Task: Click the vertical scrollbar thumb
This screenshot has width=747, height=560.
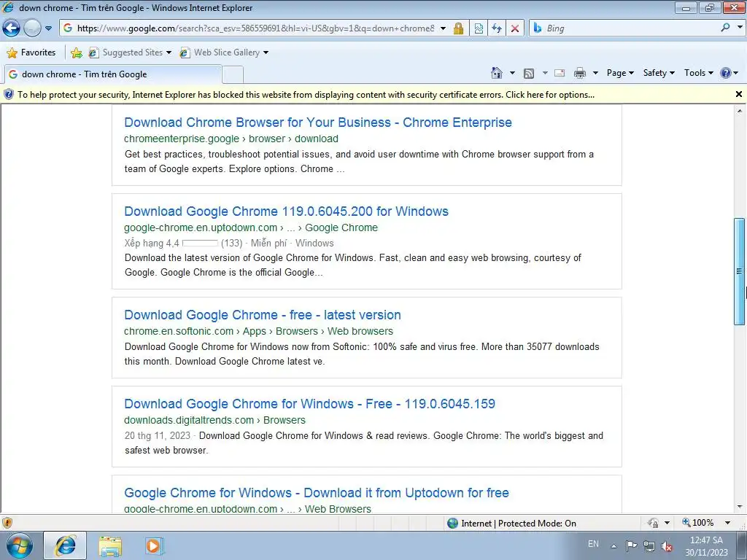Action: pyautogui.click(x=740, y=271)
